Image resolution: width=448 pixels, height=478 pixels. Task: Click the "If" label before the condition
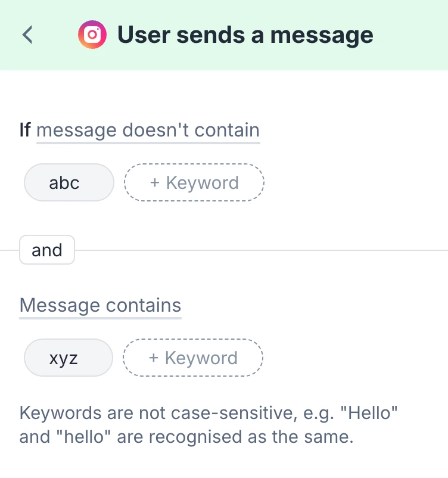25,130
